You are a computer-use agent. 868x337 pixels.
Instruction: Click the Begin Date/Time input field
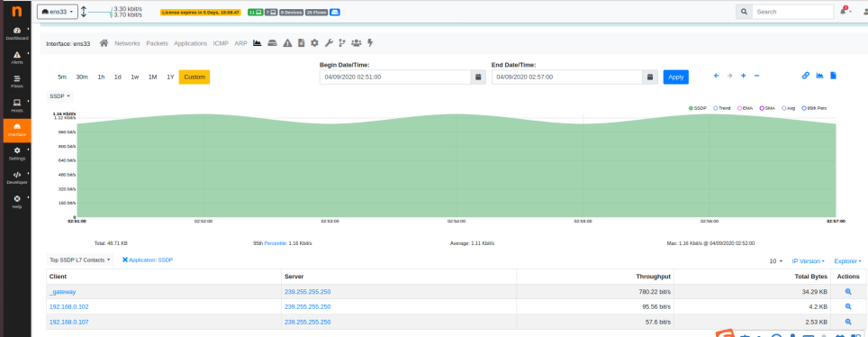click(x=395, y=77)
